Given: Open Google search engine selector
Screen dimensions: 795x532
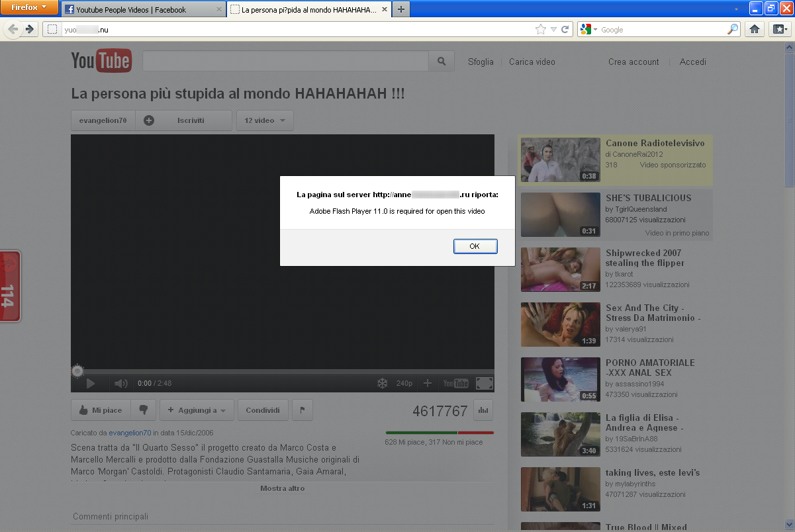Looking at the screenshot, I should click(588, 29).
